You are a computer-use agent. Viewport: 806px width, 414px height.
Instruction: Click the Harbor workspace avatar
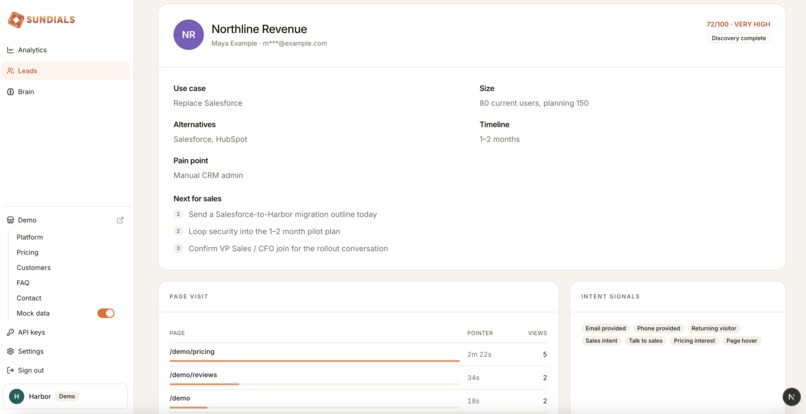(x=16, y=397)
